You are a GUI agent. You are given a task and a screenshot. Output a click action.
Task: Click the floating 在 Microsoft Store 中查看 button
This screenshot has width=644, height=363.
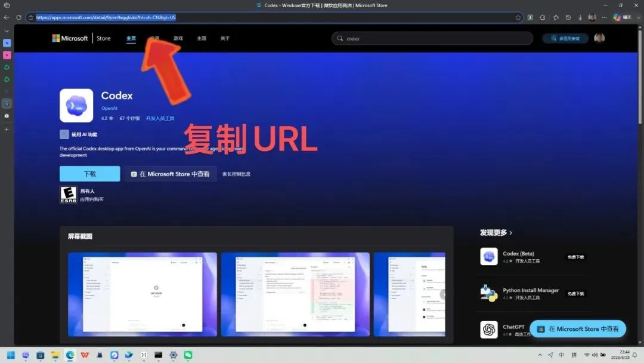click(578, 329)
